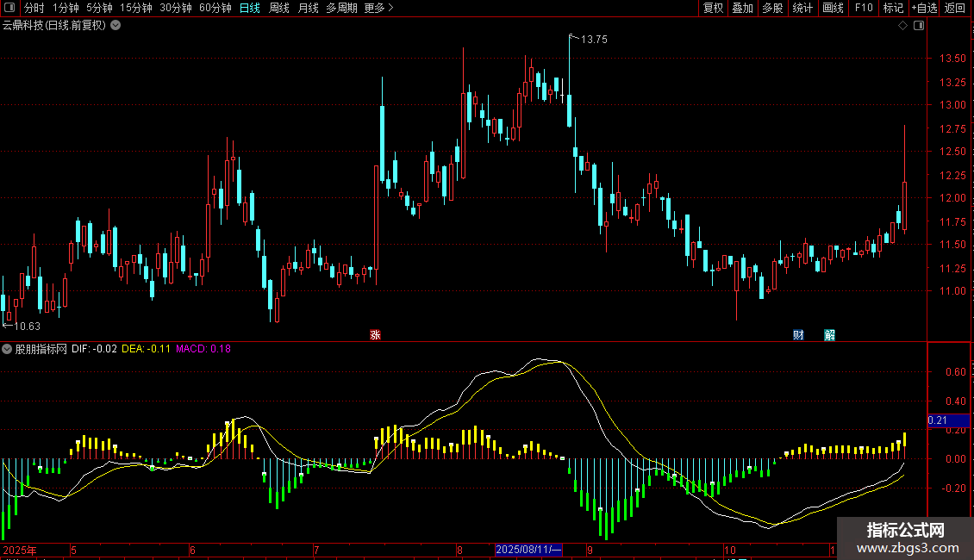974x560 pixels.
Task: Click the diamond icon above price axis
Action: 902,26
